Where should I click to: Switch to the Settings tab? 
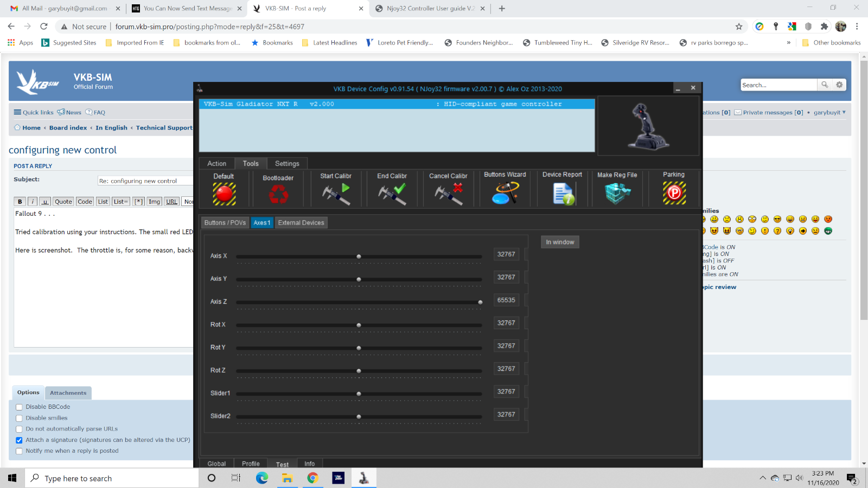coord(287,163)
